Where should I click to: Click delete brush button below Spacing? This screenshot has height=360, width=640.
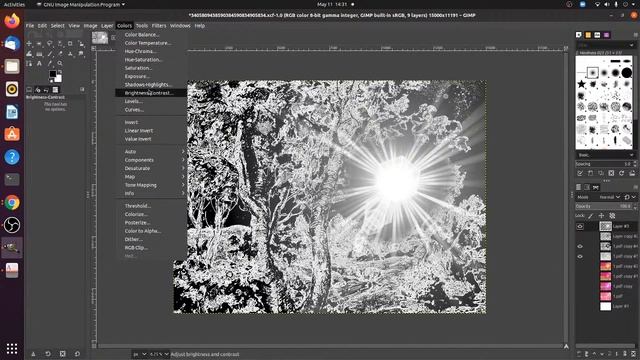click(x=611, y=173)
